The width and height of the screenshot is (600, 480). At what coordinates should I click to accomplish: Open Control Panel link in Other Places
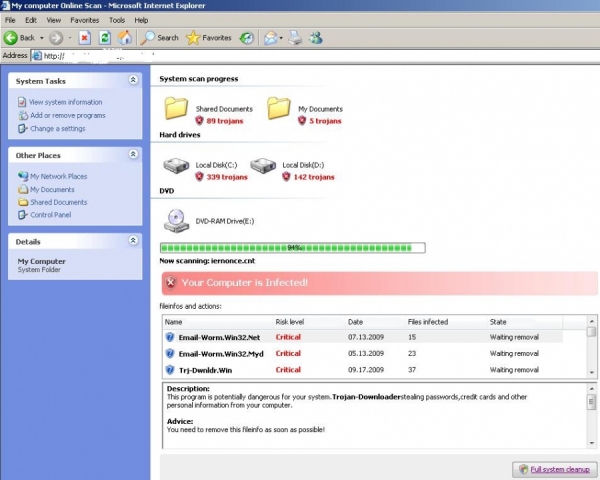[51, 215]
